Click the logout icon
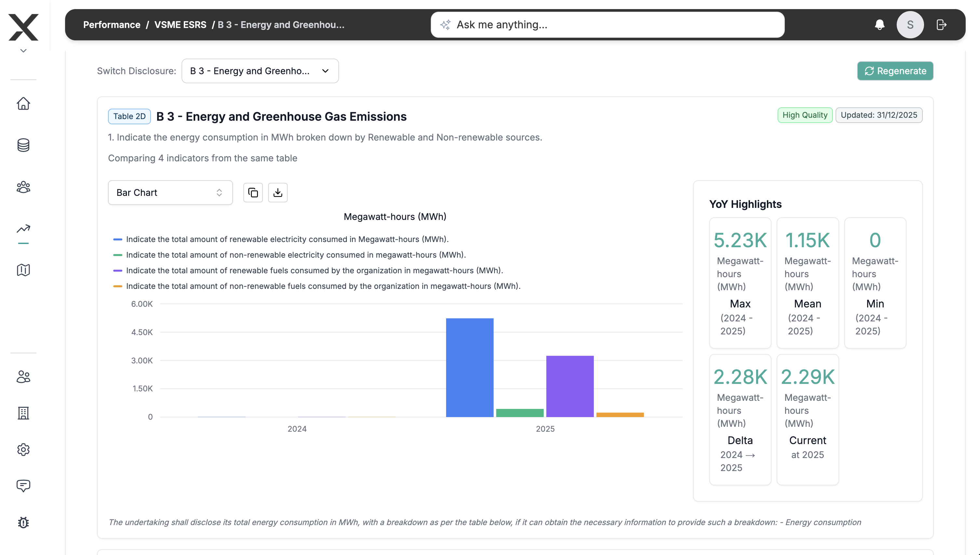Viewport: 980px width, 555px height. [x=941, y=25]
